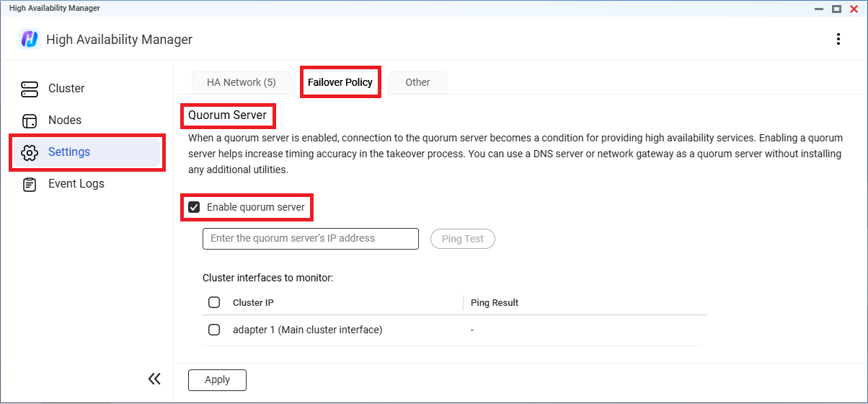Click the Settings gear icon
The image size is (868, 404).
[x=30, y=152]
